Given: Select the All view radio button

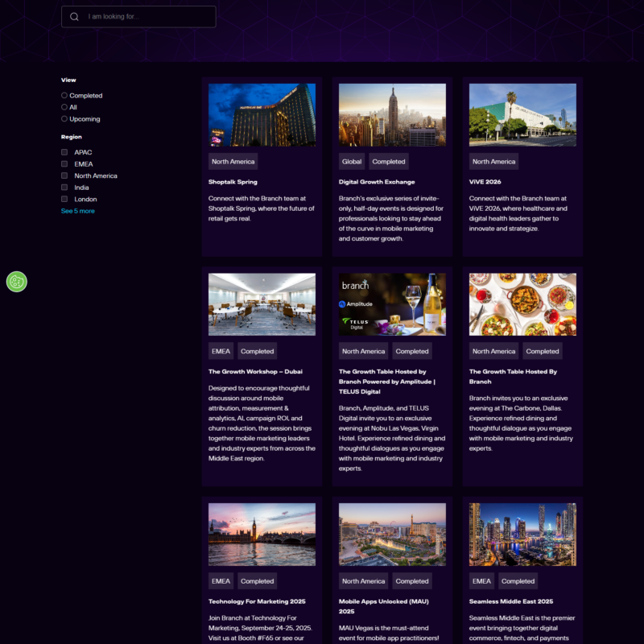Looking at the screenshot, I should click(64, 107).
